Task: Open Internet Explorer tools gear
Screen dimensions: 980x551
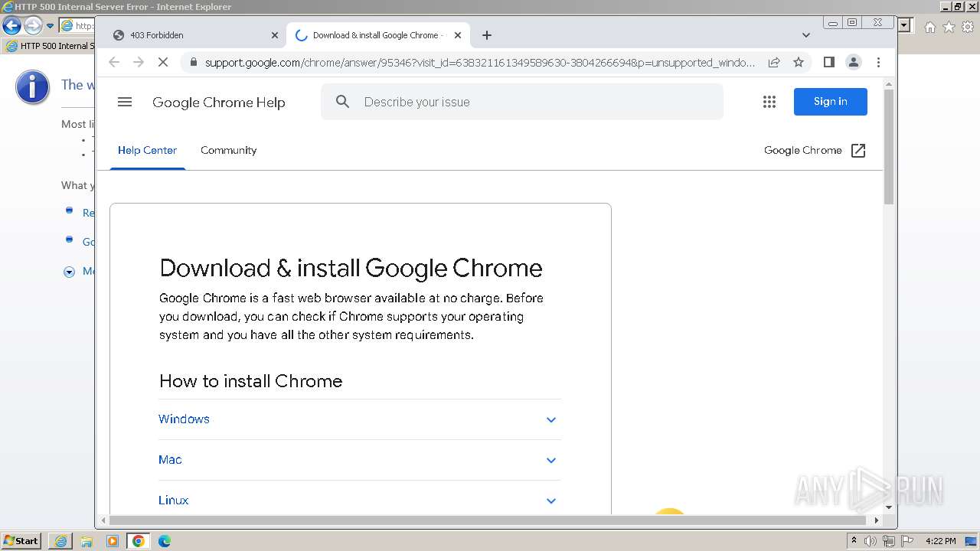Action: coord(967,27)
